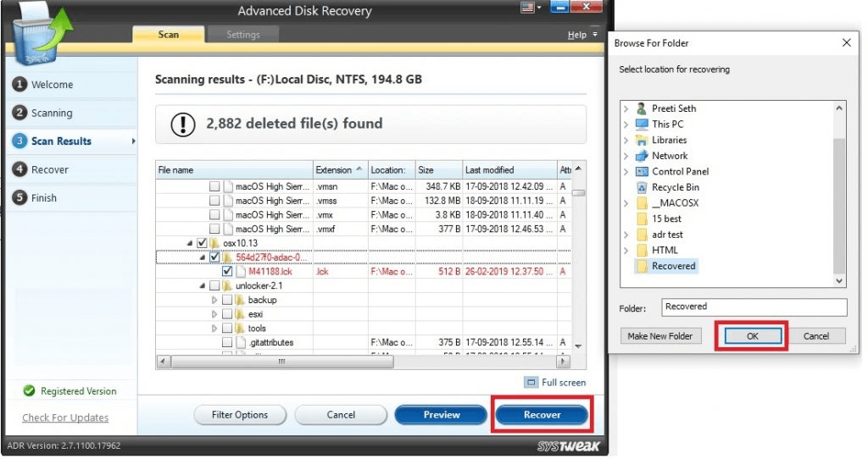Open the Help dropdown arrow
Image resolution: width=868 pixels, height=459 pixels.
click(x=595, y=34)
